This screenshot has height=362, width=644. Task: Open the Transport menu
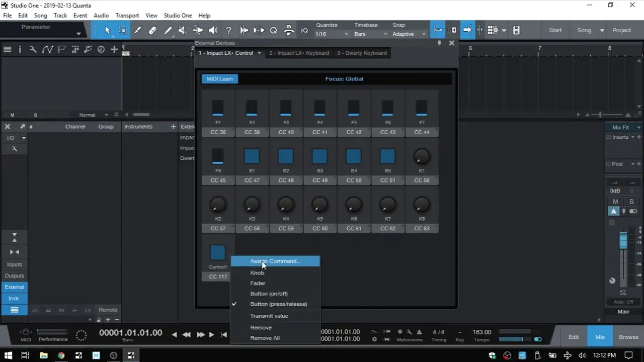(x=127, y=16)
